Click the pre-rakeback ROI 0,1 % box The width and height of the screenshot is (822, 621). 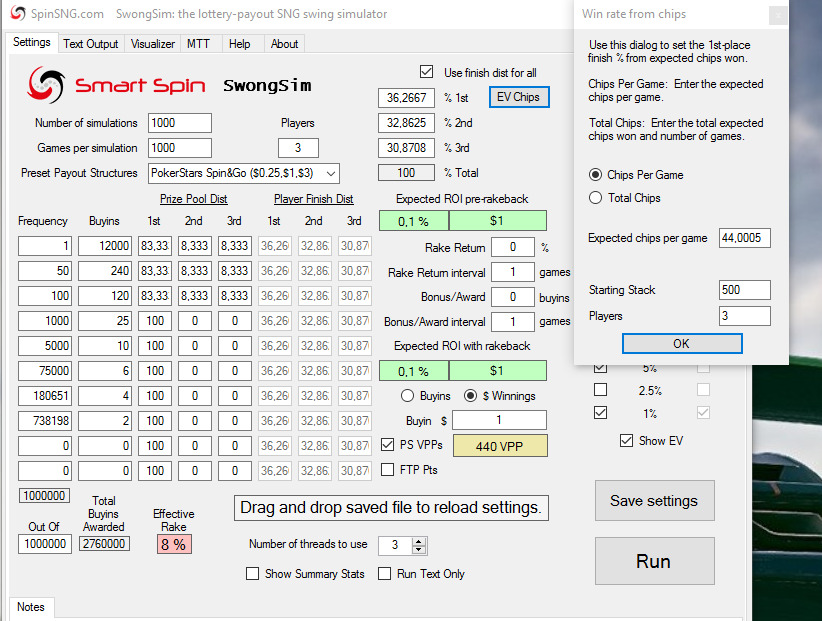click(414, 221)
